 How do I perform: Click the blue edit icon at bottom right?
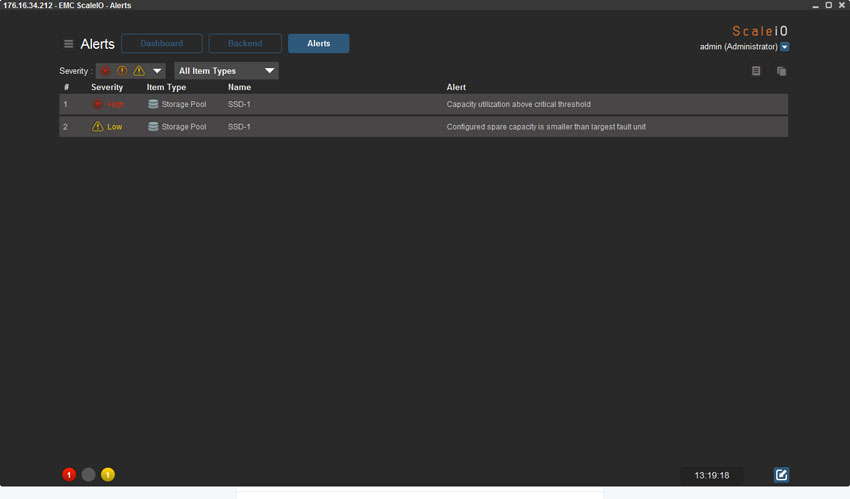pyautogui.click(x=781, y=475)
